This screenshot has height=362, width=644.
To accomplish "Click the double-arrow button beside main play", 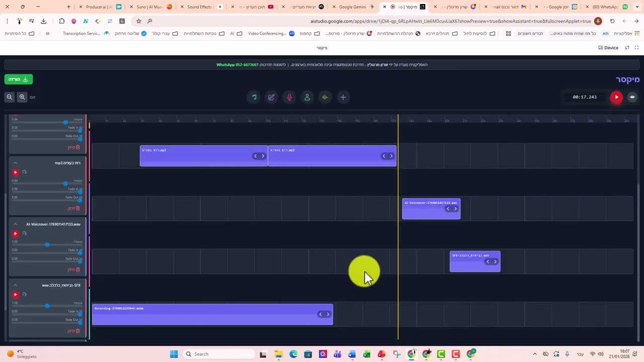I will 632,97.
